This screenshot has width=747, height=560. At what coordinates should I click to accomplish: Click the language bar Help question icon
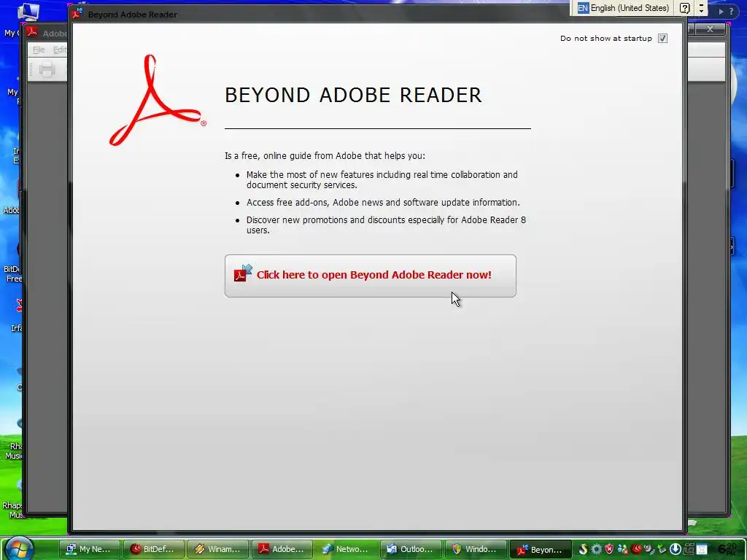(x=684, y=8)
